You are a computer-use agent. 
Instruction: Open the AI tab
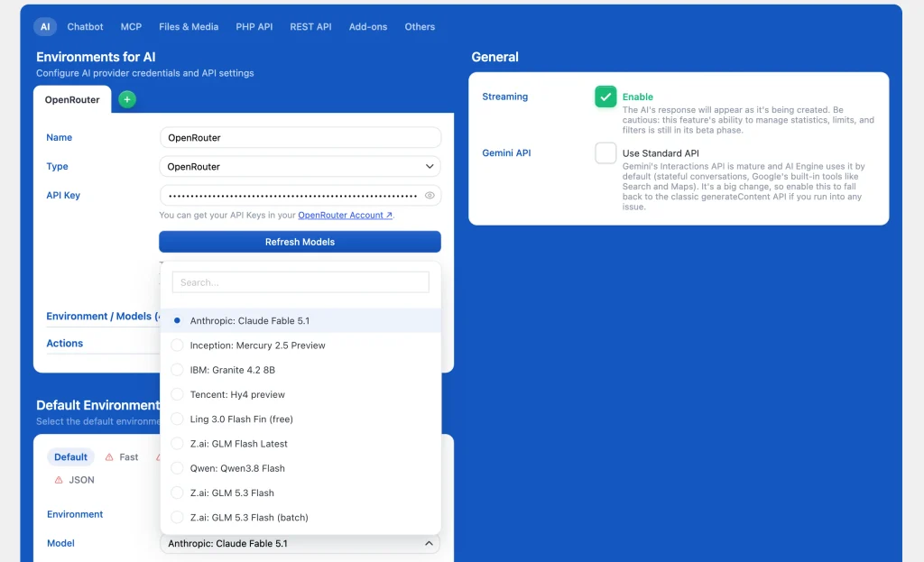click(45, 26)
